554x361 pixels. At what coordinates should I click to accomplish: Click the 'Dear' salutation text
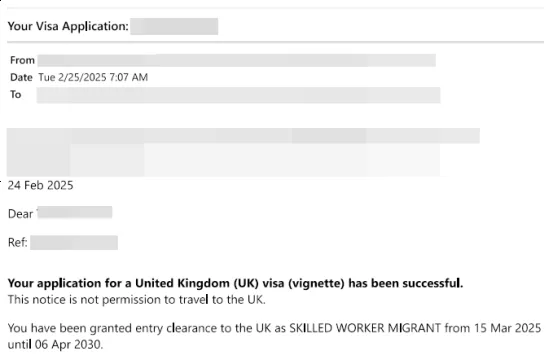click(x=20, y=214)
